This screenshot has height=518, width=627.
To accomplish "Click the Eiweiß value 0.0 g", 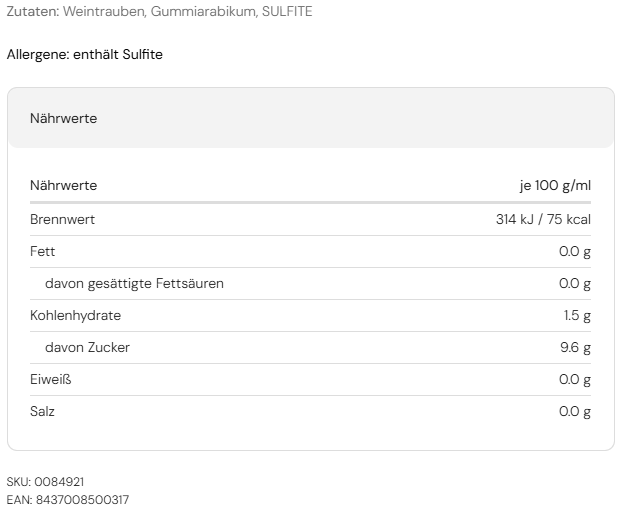I will [x=575, y=380].
